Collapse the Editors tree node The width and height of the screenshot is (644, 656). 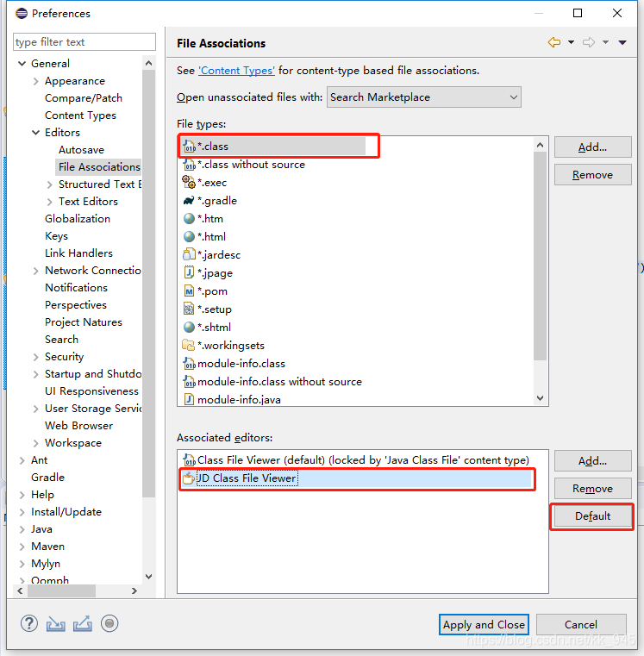click(x=35, y=133)
